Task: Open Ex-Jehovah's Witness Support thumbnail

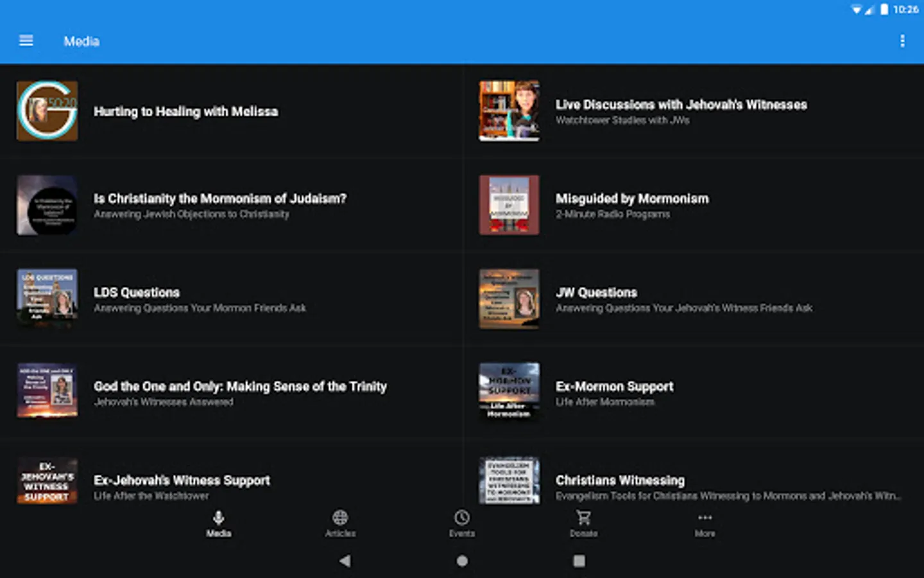Action: pyautogui.click(x=47, y=481)
